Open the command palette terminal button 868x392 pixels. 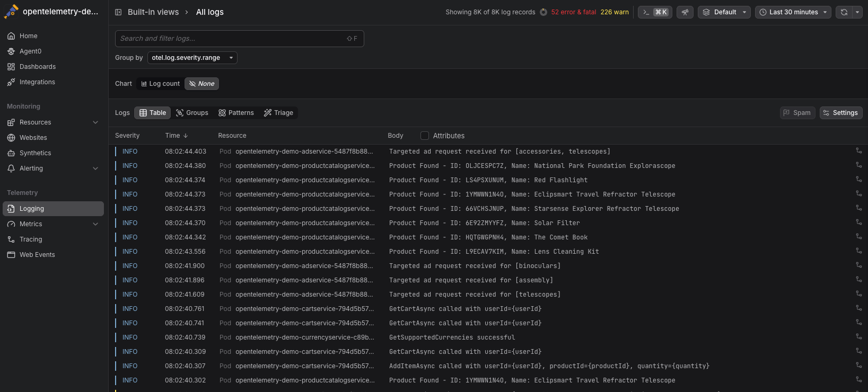(655, 12)
